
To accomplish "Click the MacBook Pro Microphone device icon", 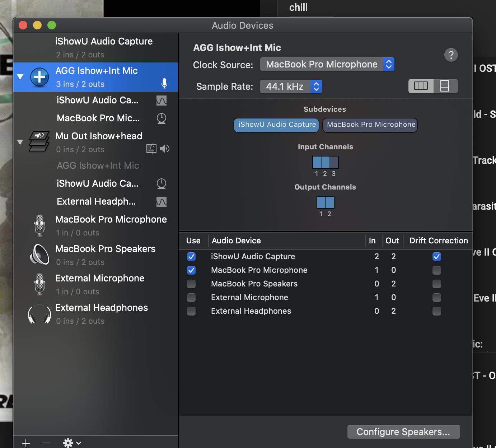I will tap(39, 225).
